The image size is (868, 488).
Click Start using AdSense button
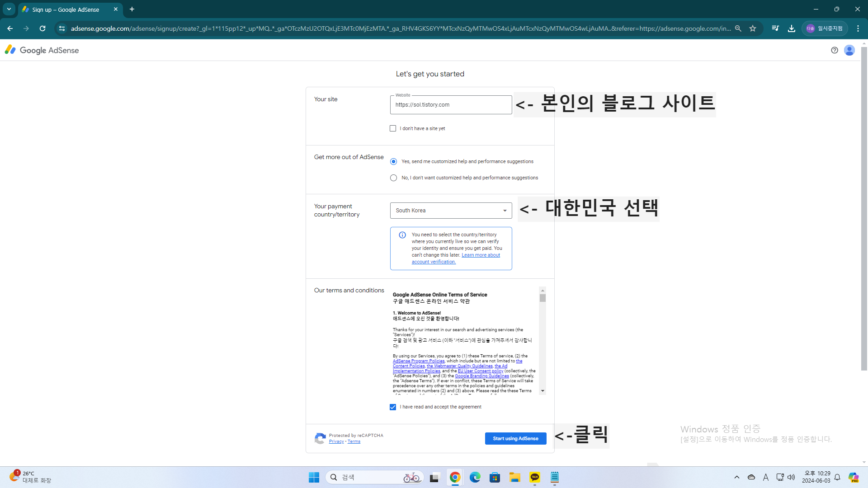tap(516, 439)
